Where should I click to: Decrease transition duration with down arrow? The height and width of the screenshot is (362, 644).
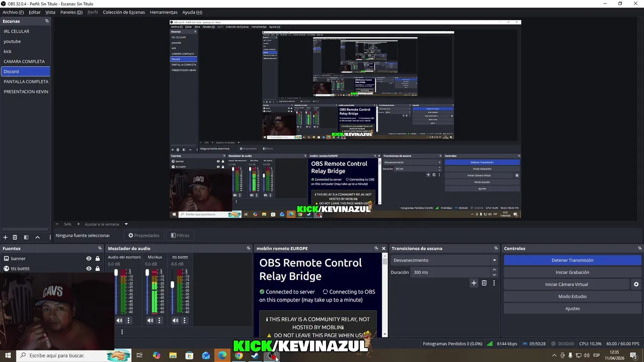[494, 275]
